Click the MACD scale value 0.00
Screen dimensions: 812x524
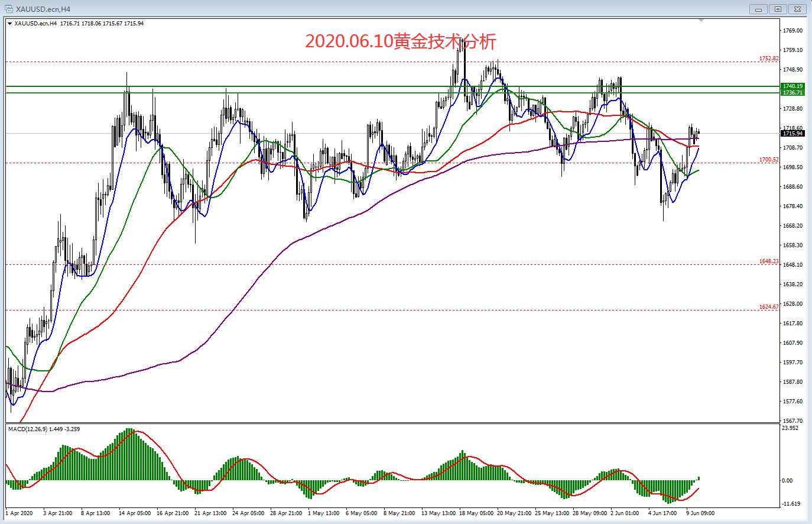(787, 481)
